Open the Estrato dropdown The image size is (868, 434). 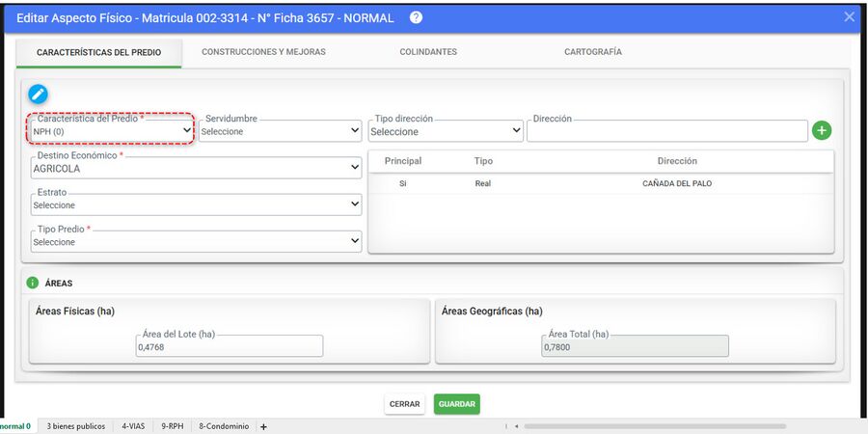pyautogui.click(x=197, y=204)
